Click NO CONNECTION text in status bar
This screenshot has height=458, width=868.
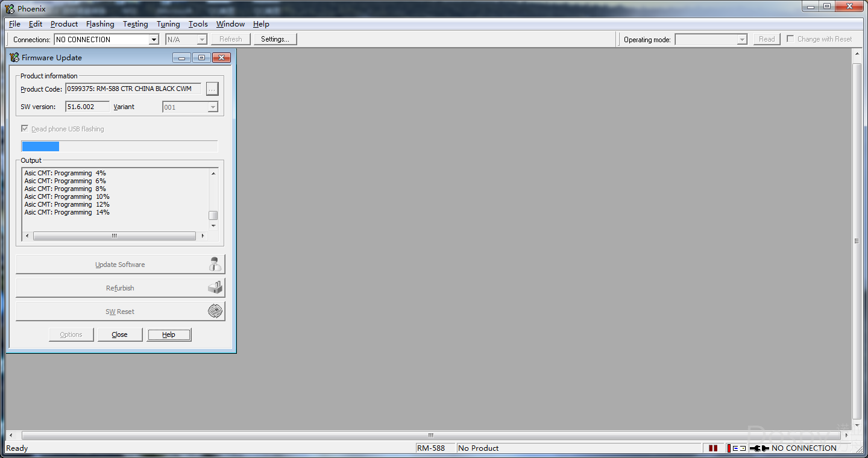click(804, 448)
